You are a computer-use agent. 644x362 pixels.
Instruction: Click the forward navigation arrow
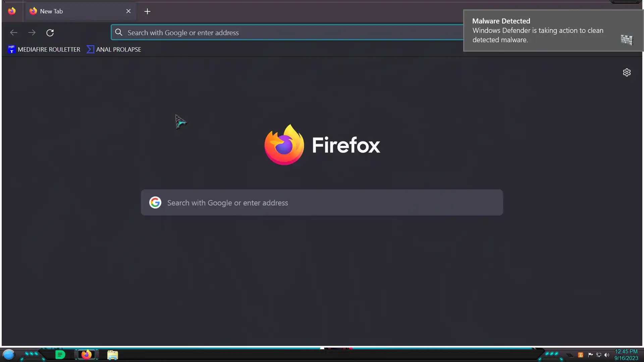pos(32,33)
